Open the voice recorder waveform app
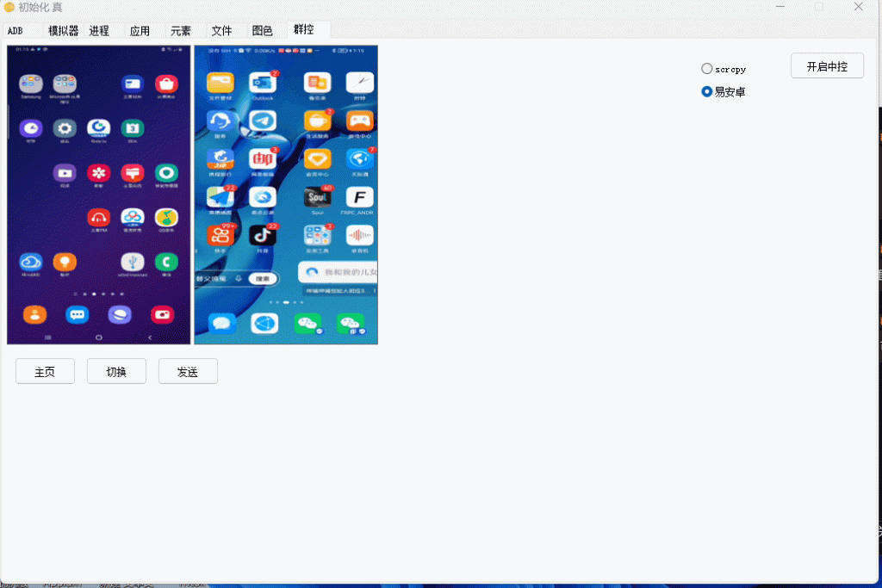The height and width of the screenshot is (588, 882). click(360, 236)
